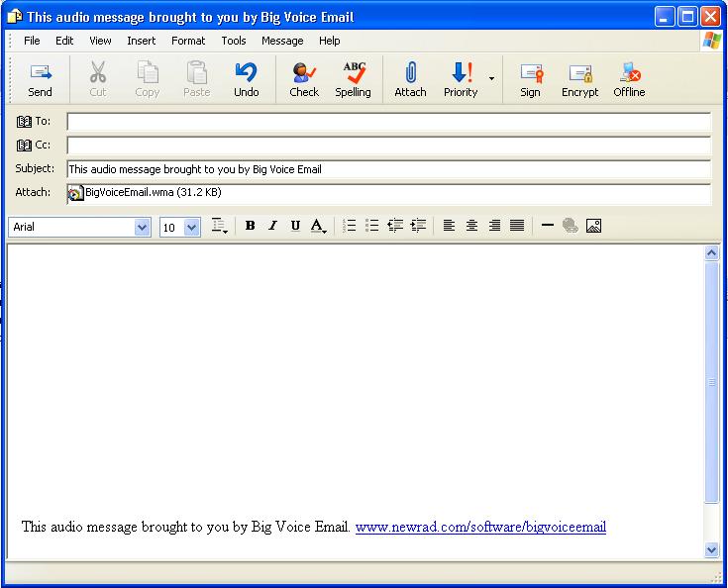Align text left

click(449, 226)
